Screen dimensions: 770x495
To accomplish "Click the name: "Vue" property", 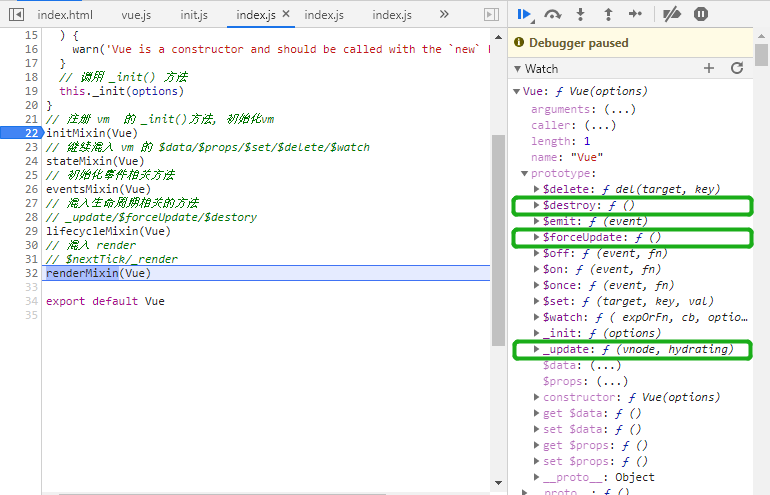I will point(567,157).
